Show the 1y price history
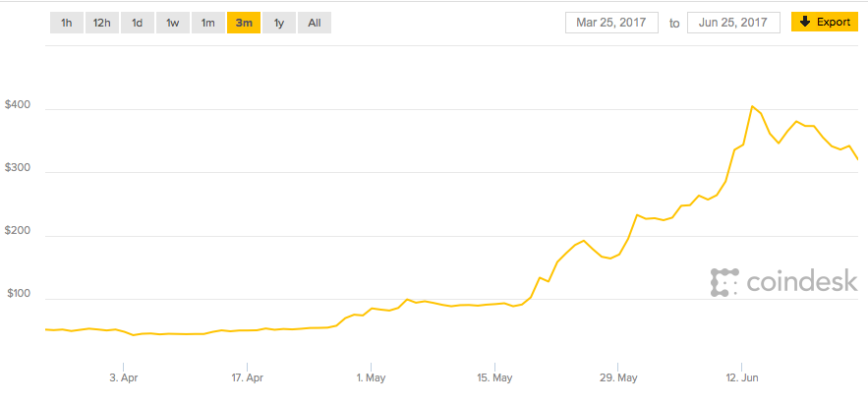Screen dimensions: 868x404 (279, 24)
